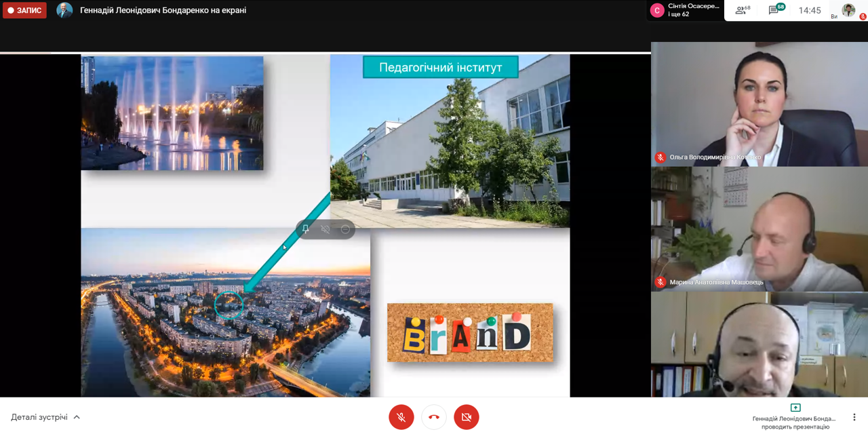
Task: Click the red muted mic icon on Ольга's tile
Action: pyautogui.click(x=660, y=157)
